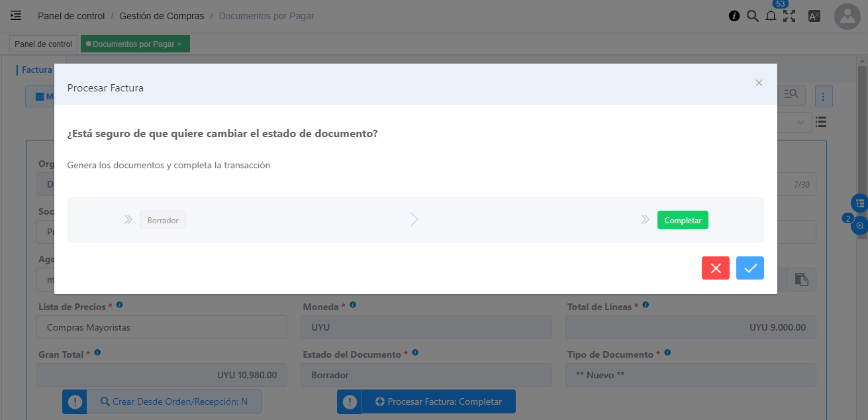Close the Procesar Factura dialog

point(759,83)
